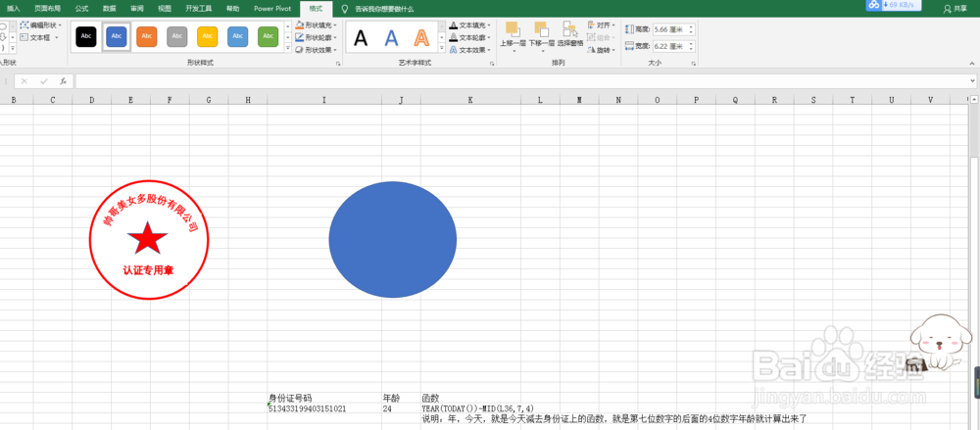
Task: Apply the orange Abc shape style
Action: pos(146,37)
